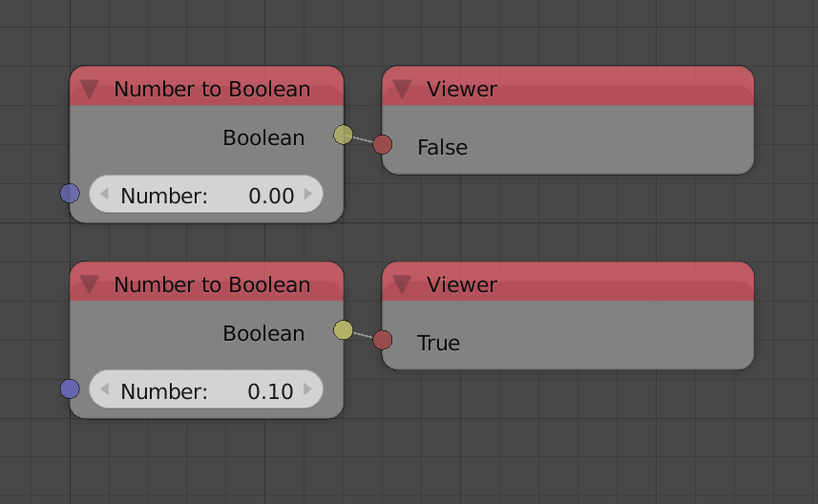Click the red input socket of True Viewer
The height and width of the screenshot is (504, 818).
383,340
